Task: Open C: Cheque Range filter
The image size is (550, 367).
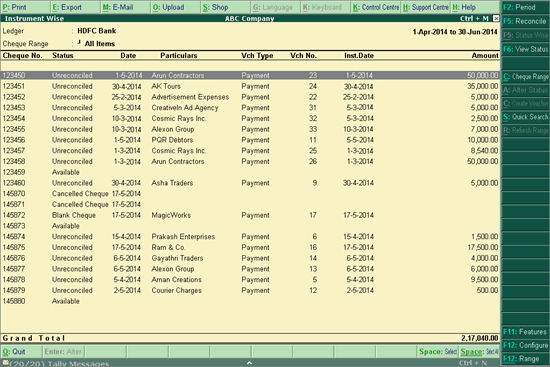Action: (525, 76)
